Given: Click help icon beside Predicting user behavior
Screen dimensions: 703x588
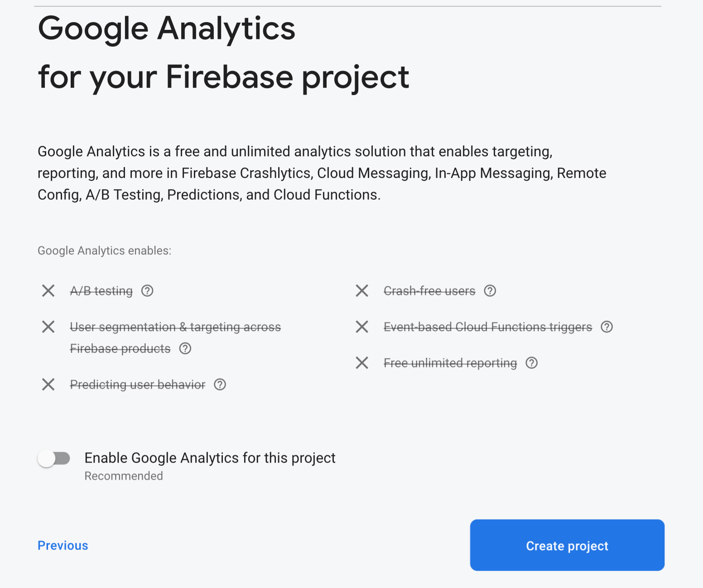Looking at the screenshot, I should click(220, 385).
